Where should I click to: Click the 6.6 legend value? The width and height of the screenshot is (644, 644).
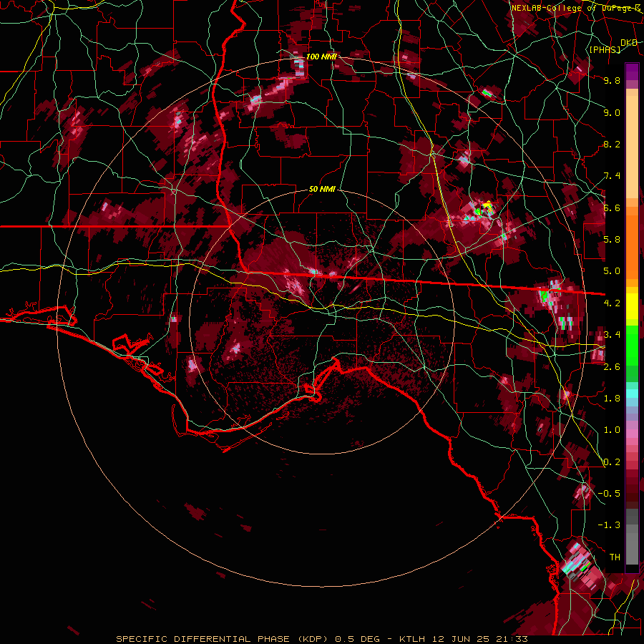(x=612, y=208)
